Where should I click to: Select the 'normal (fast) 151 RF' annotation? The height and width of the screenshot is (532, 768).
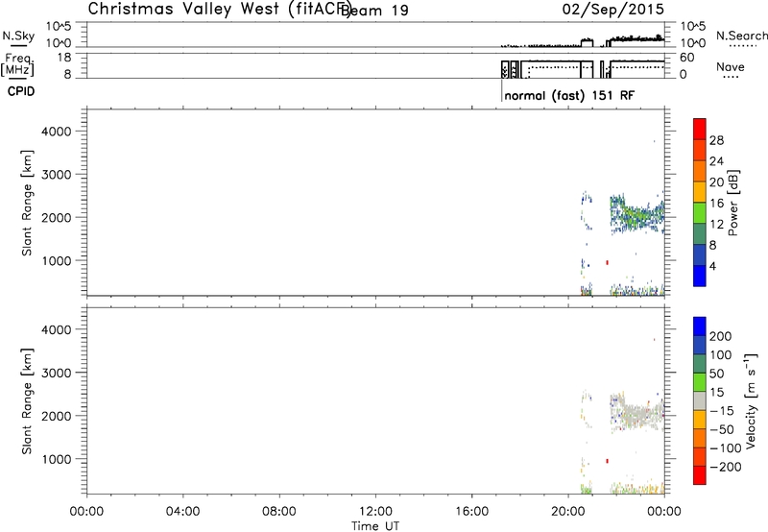point(569,95)
